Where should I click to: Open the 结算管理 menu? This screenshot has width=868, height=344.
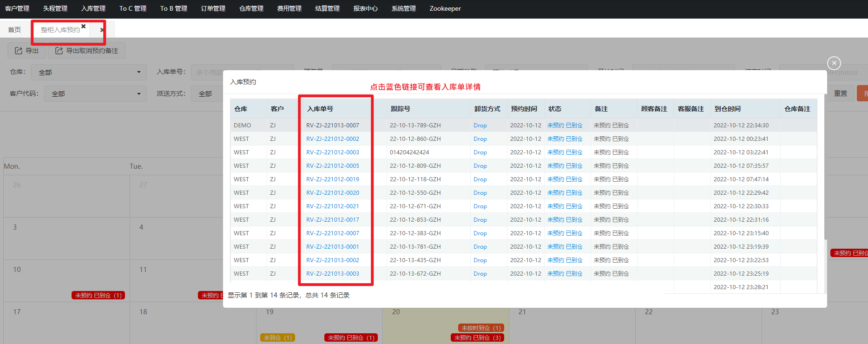click(x=328, y=8)
